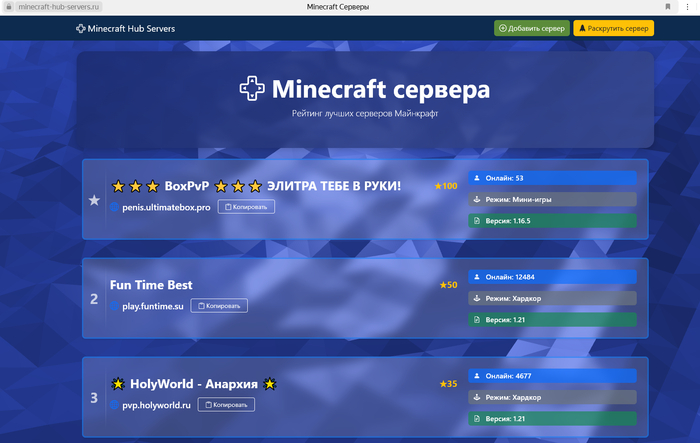700x443 pixels.
Task: Open the browser three-dot menu
Action: pyautogui.click(x=688, y=7)
